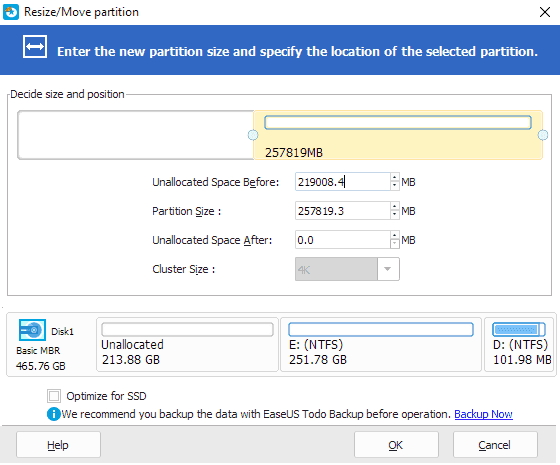Image resolution: width=560 pixels, height=465 pixels.
Task: Click the usage bar inside yellow partition block
Action: (x=398, y=122)
